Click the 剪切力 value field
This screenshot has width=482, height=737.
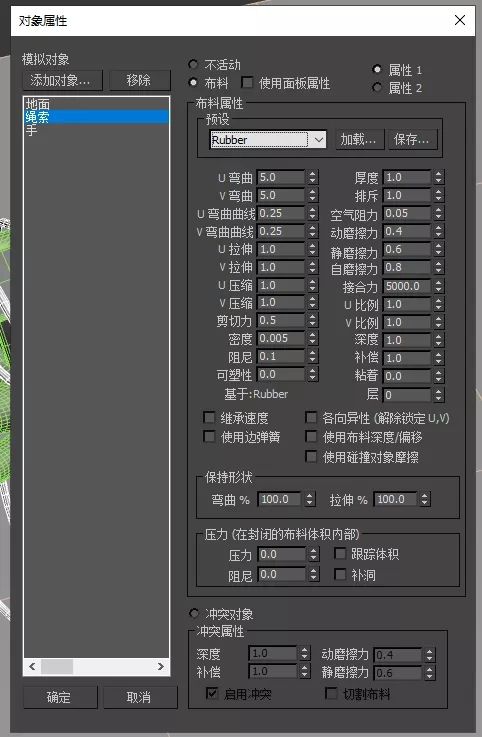(x=281, y=321)
